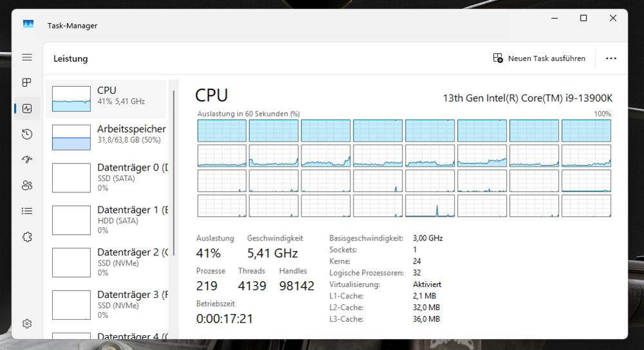The width and height of the screenshot is (644, 350).
Task: Click the Datenträger 3 usage thumbnail graph
Action: tap(71, 304)
